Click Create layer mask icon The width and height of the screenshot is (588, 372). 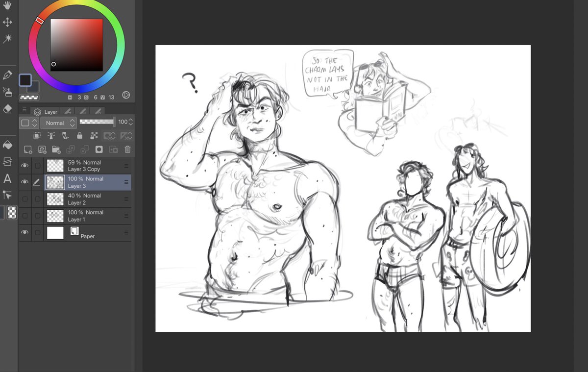[x=98, y=149]
